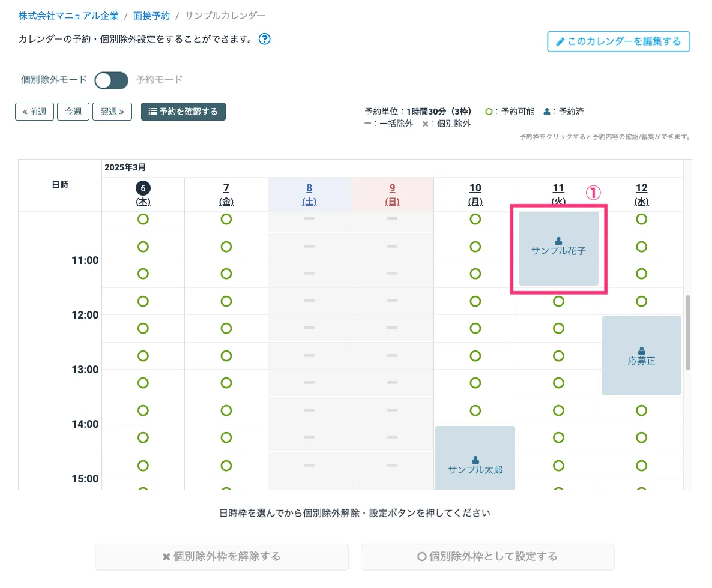
Task: Click このカレンダーを編集する button
Action: pyautogui.click(x=618, y=42)
